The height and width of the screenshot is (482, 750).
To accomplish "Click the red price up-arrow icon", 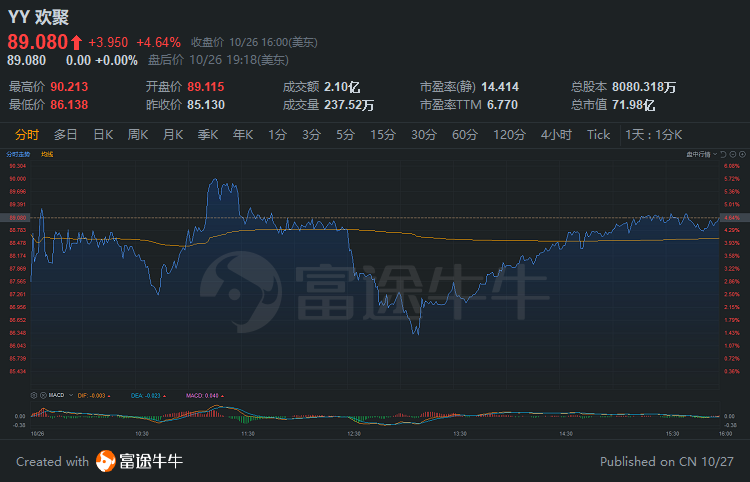I will point(77,43).
